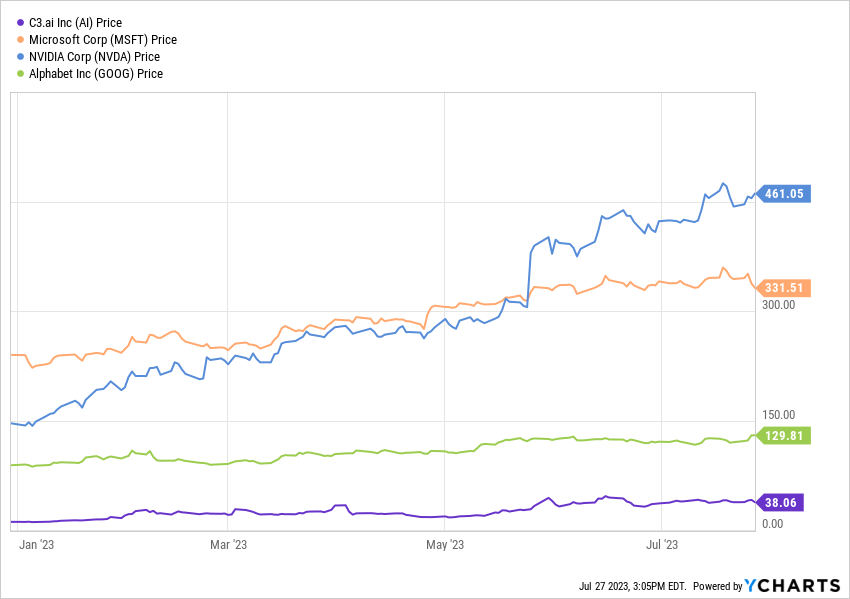
Task: Click the Jul 27 2023 timestamp text
Action: pyautogui.click(x=632, y=586)
